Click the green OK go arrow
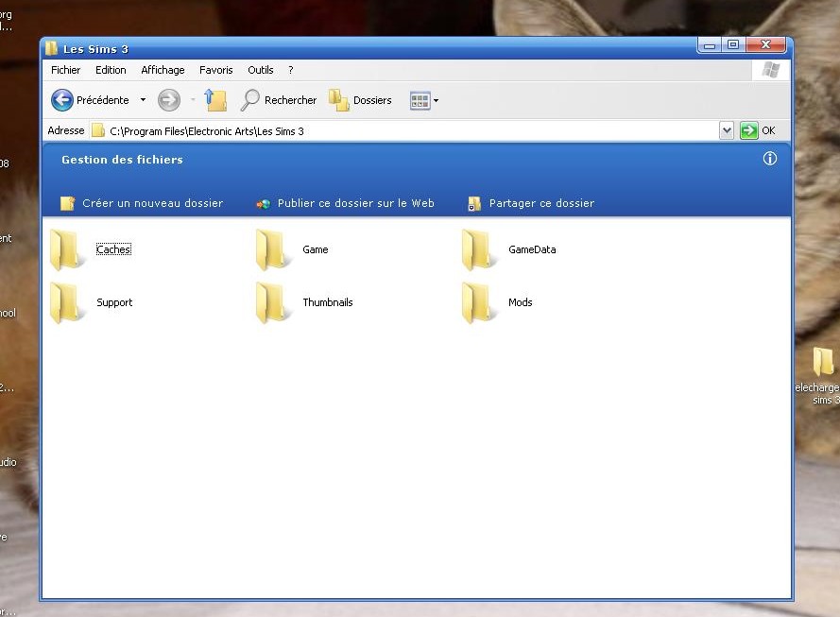 (749, 130)
